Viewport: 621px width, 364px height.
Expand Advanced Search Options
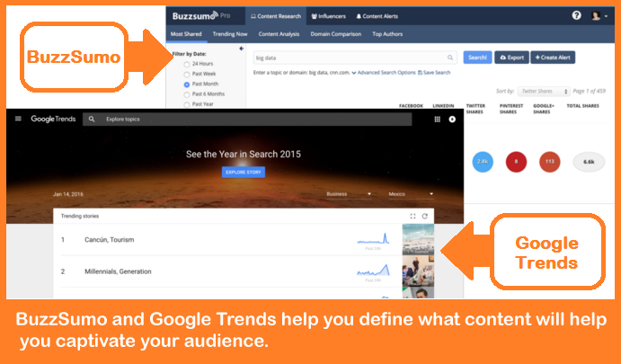click(x=384, y=73)
